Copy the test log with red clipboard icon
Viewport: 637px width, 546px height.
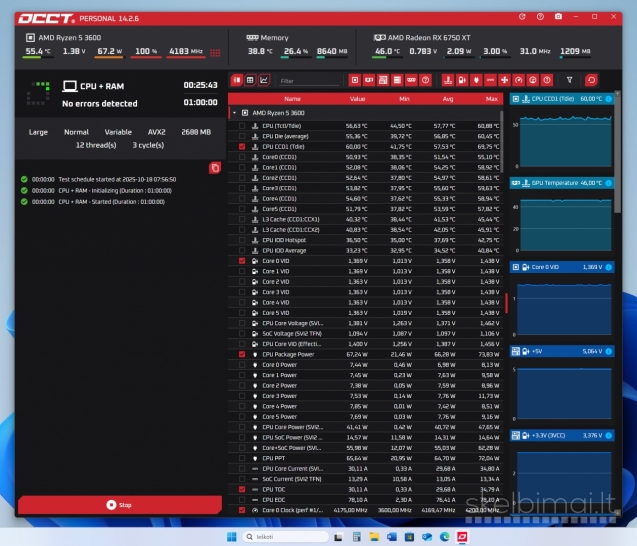[214, 168]
